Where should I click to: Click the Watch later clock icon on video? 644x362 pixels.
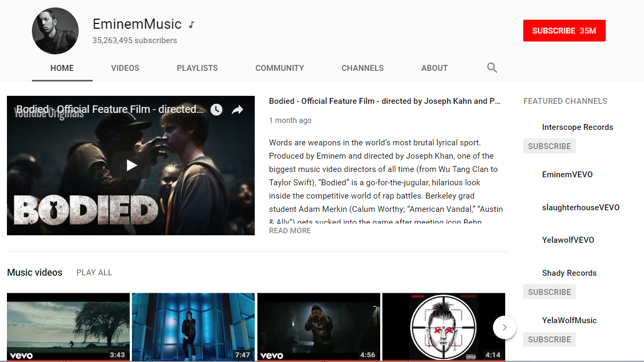pos(216,110)
